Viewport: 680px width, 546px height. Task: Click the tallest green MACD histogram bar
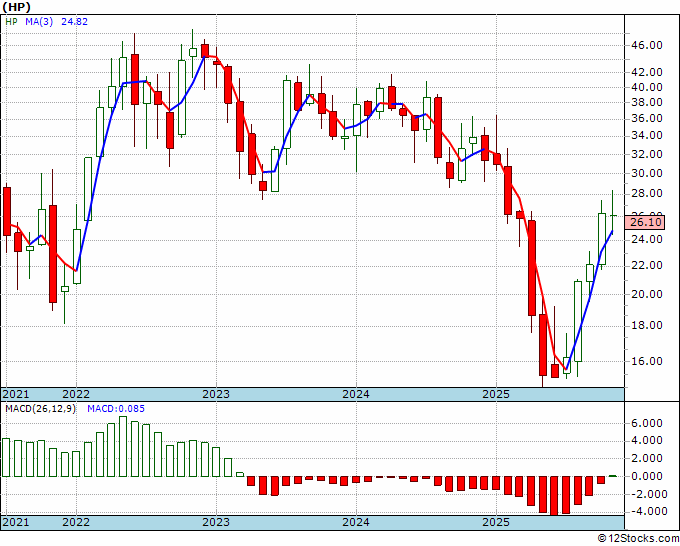tap(123, 446)
